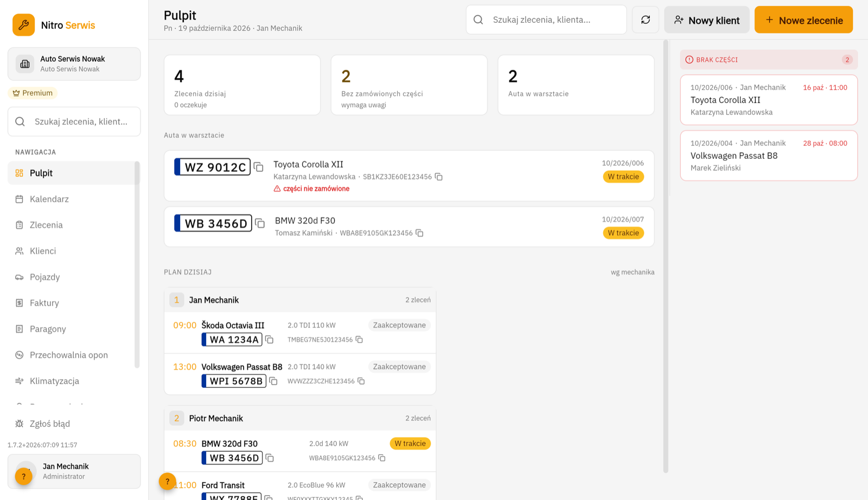
Task: Click the Nowe zlecenie button
Action: [x=803, y=20]
